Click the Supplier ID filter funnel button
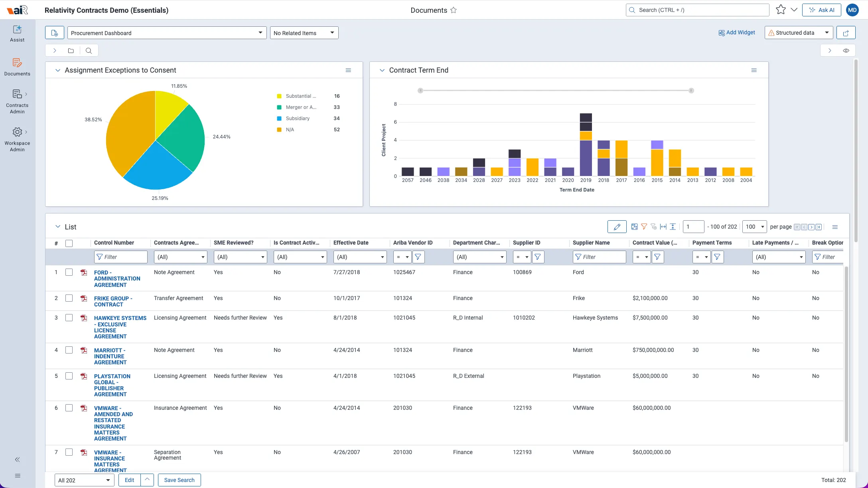This screenshot has width=868, height=488. click(538, 257)
